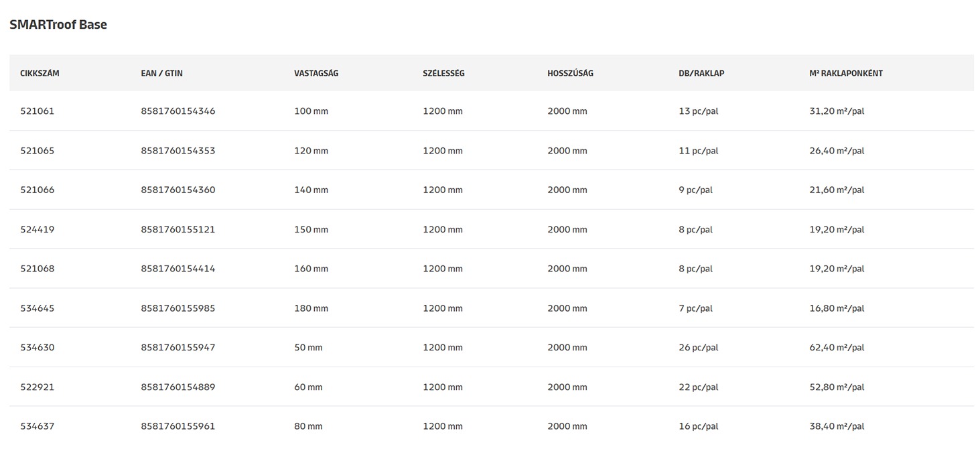Image resolution: width=980 pixels, height=449 pixels.
Task: Click the HOSSZÚSÁG column header
Action: click(570, 73)
